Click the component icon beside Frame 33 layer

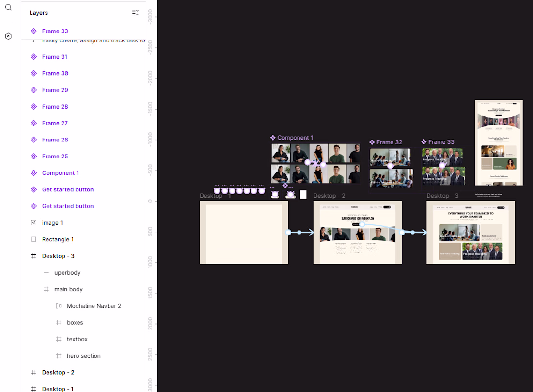[33, 31]
